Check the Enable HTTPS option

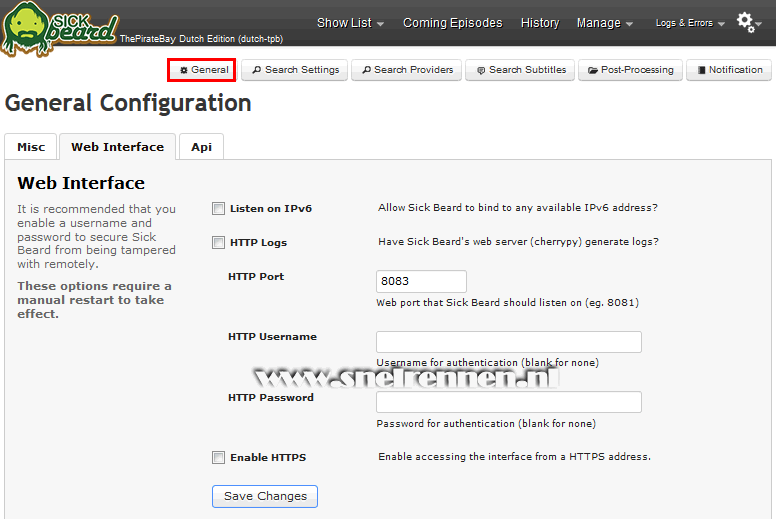click(x=218, y=457)
